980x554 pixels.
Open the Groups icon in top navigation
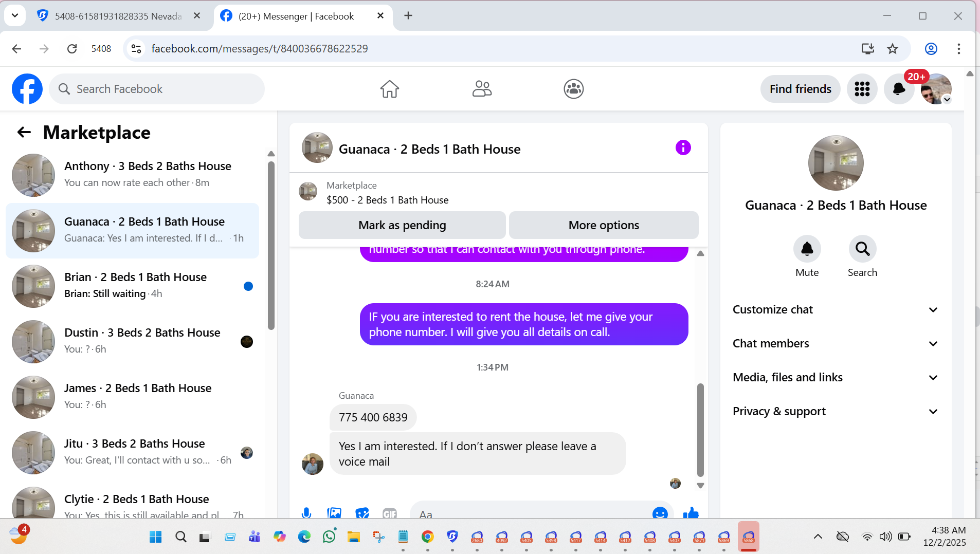[x=573, y=89]
